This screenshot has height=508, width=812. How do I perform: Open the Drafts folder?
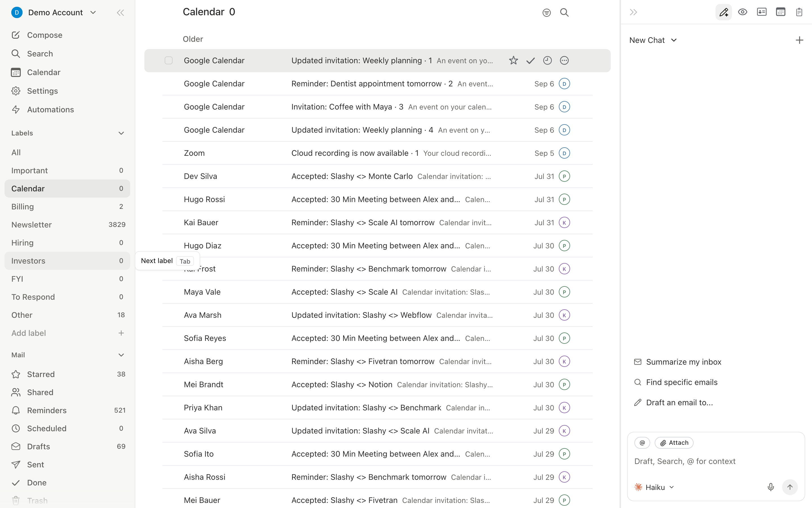point(67,446)
